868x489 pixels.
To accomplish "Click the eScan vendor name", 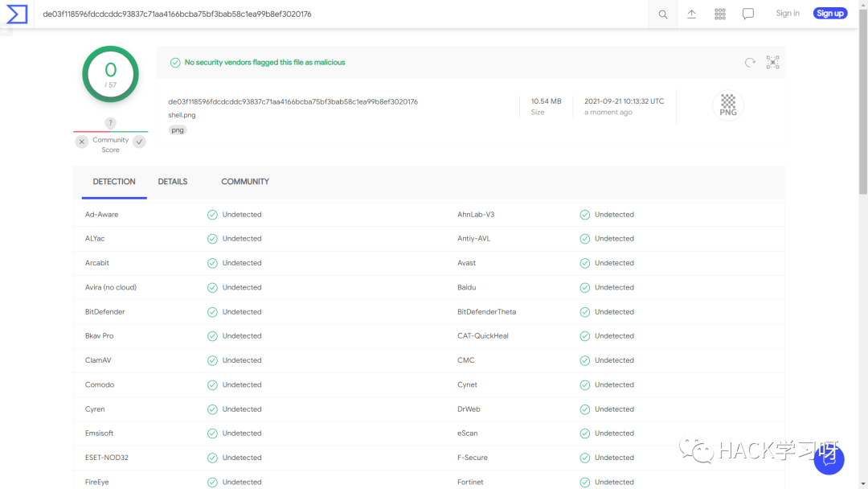I will (x=467, y=434).
